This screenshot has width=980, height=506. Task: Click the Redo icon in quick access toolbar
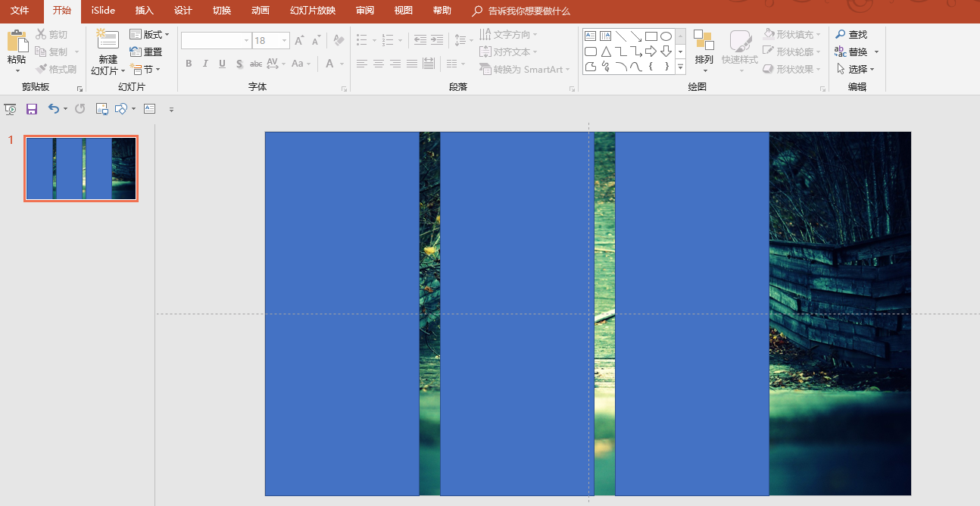[80, 109]
